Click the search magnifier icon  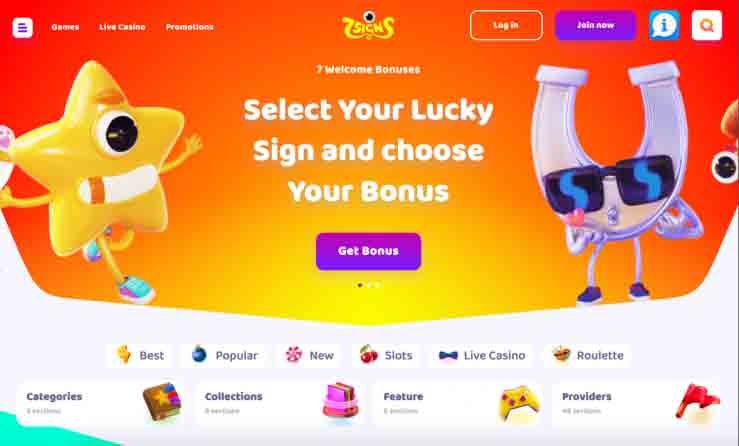coord(706,25)
